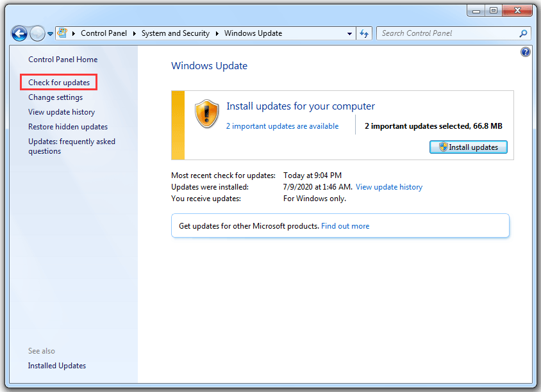
Task: Open the recent pages dropdown arrow
Action: 51,34
